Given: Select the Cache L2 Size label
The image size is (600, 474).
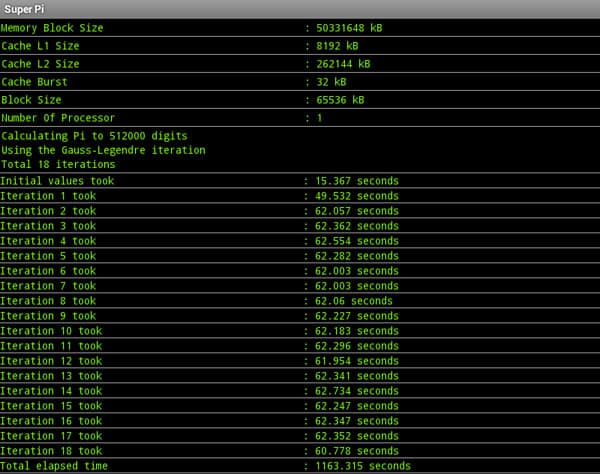Looking at the screenshot, I should [40, 64].
